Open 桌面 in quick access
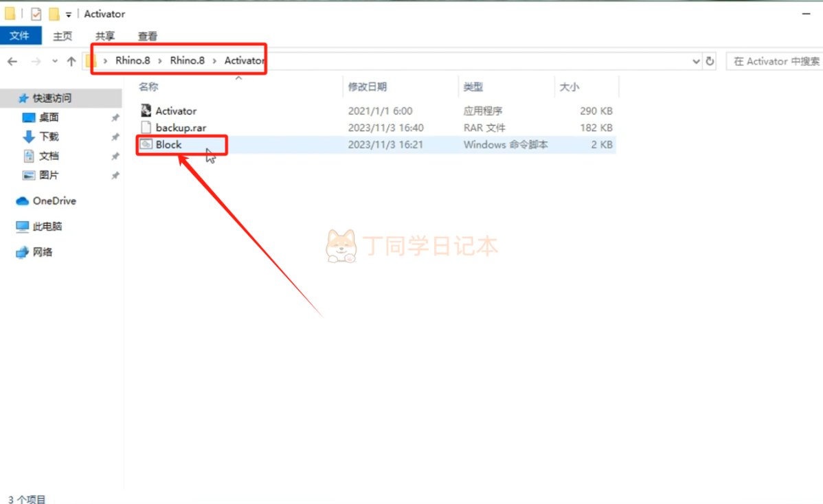 (48, 117)
